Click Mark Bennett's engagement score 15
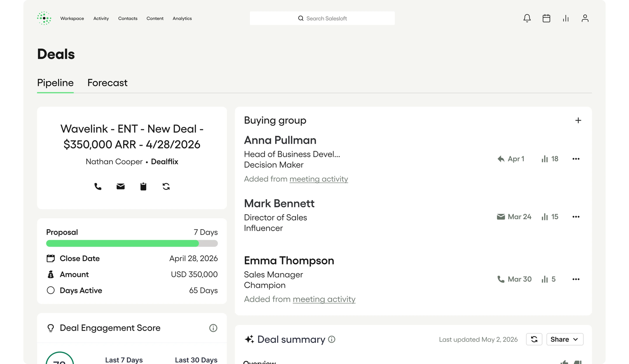 (550, 217)
